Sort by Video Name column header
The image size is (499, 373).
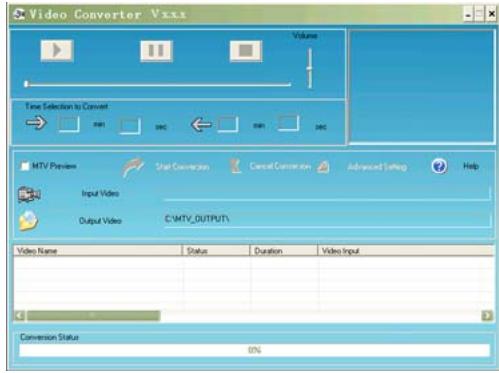(98, 251)
